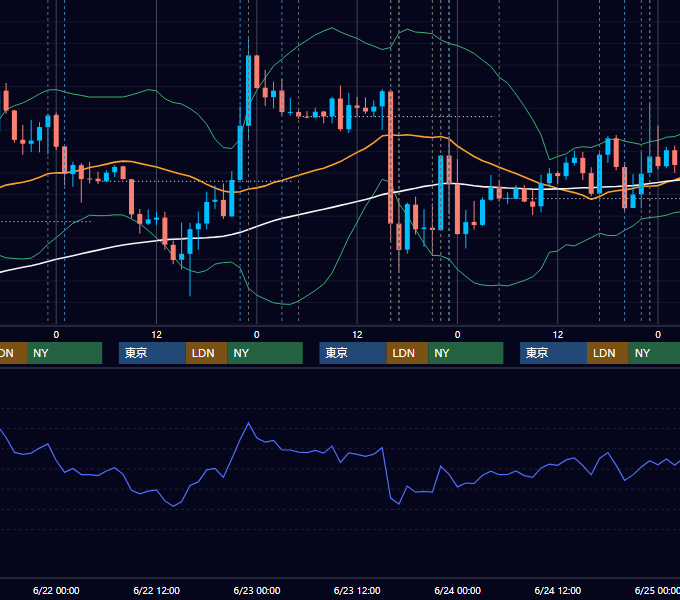Select the LDN session block on 6/22
Viewport: 680px width, 600px height.
(x=206, y=353)
